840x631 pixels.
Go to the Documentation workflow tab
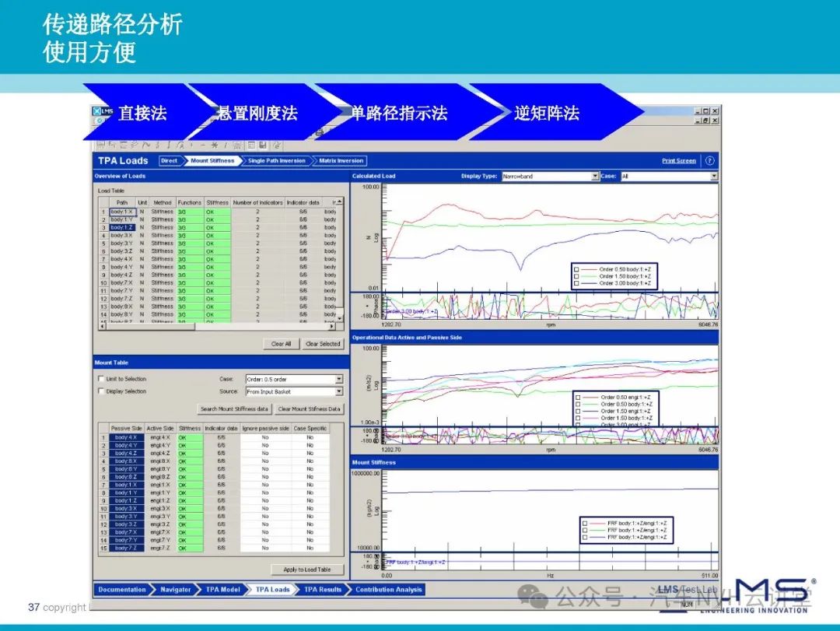[x=122, y=590]
